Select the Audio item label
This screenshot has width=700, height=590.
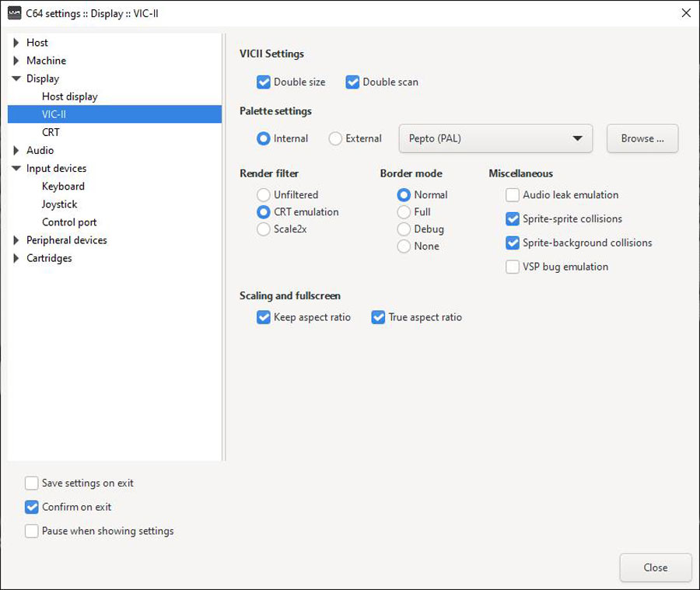tap(40, 150)
